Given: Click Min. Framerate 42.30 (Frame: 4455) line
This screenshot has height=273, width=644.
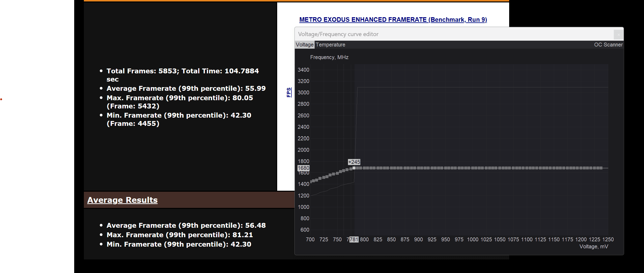Looking at the screenshot, I should (x=179, y=119).
